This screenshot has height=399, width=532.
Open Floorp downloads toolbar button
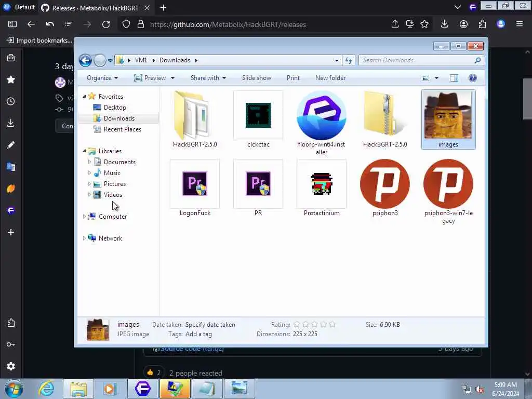click(x=445, y=24)
